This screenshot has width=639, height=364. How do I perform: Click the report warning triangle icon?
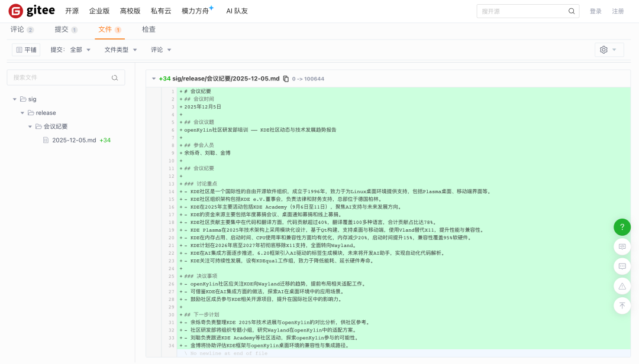tap(622, 286)
